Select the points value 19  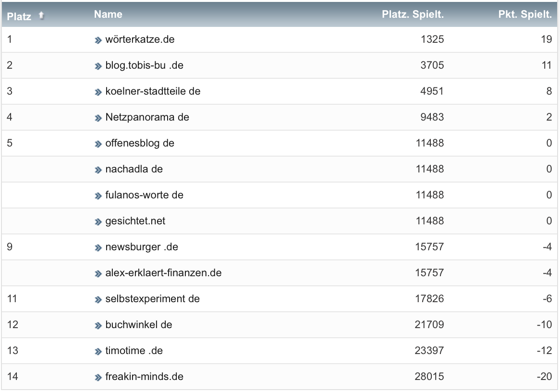[547, 39]
